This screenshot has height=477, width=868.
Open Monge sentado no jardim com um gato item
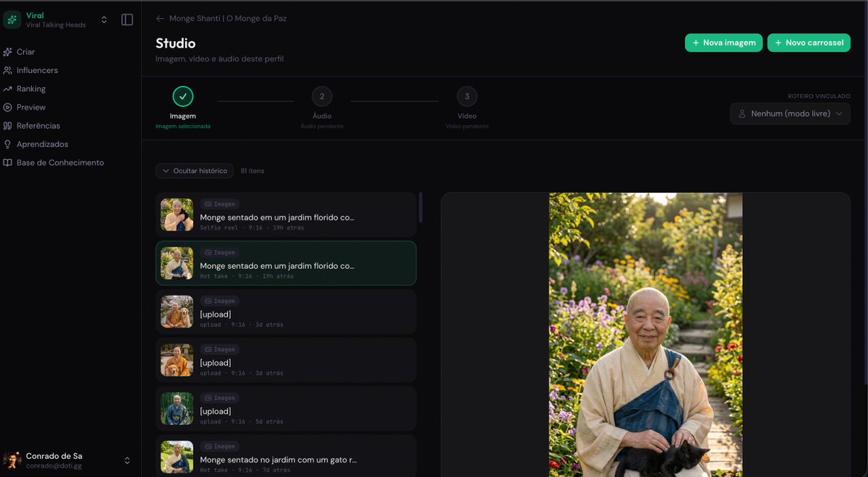pos(286,457)
